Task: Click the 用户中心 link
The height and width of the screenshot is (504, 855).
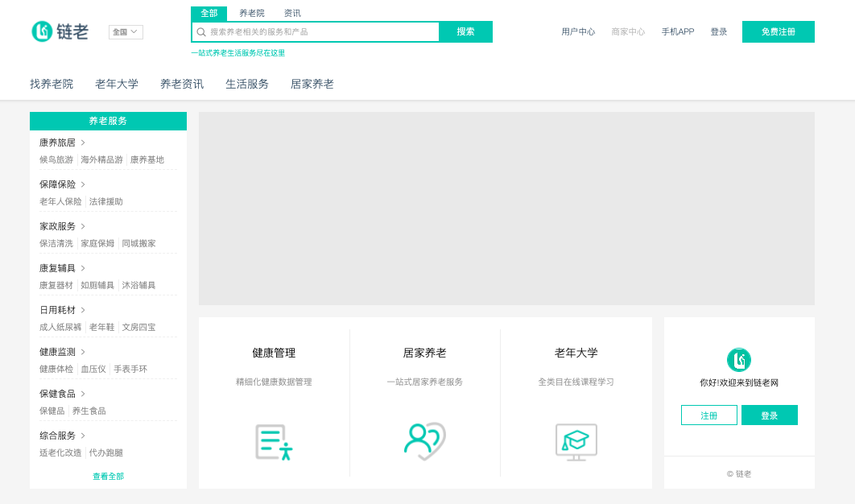Action: [578, 31]
